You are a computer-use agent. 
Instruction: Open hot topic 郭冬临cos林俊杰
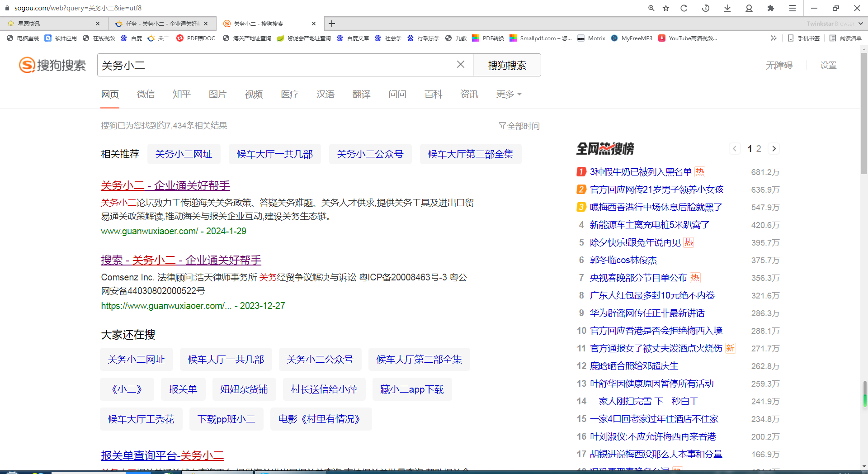(623, 260)
